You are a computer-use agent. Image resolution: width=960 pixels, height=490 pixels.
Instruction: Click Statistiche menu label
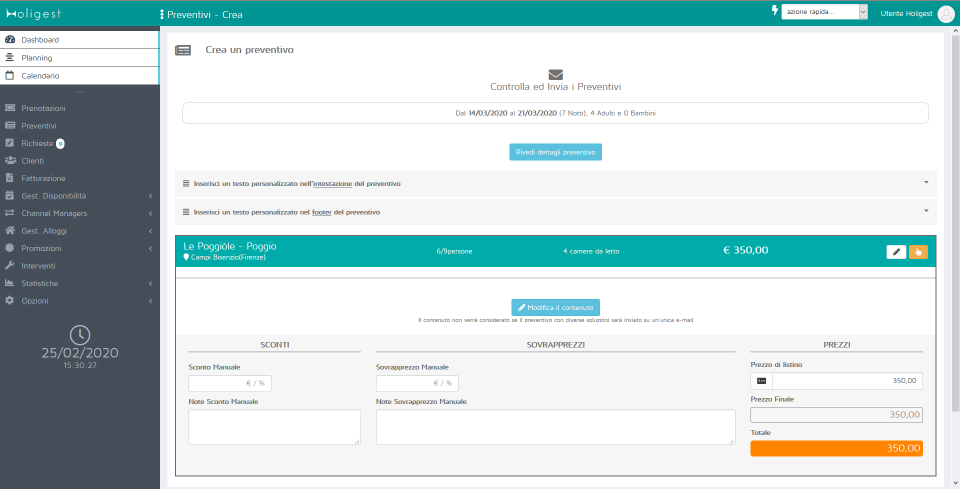[40, 284]
